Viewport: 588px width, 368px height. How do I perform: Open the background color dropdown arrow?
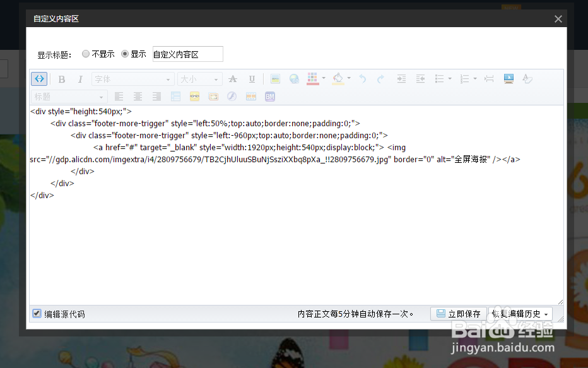(349, 78)
